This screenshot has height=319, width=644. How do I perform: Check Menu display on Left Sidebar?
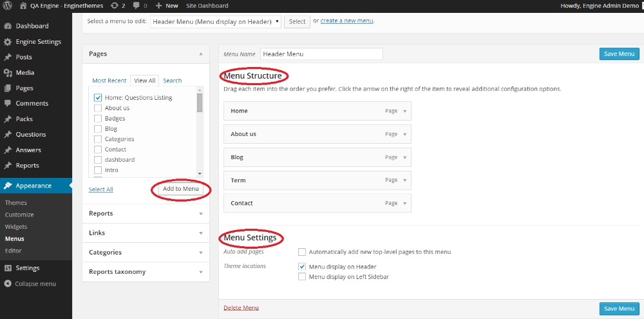(302, 277)
